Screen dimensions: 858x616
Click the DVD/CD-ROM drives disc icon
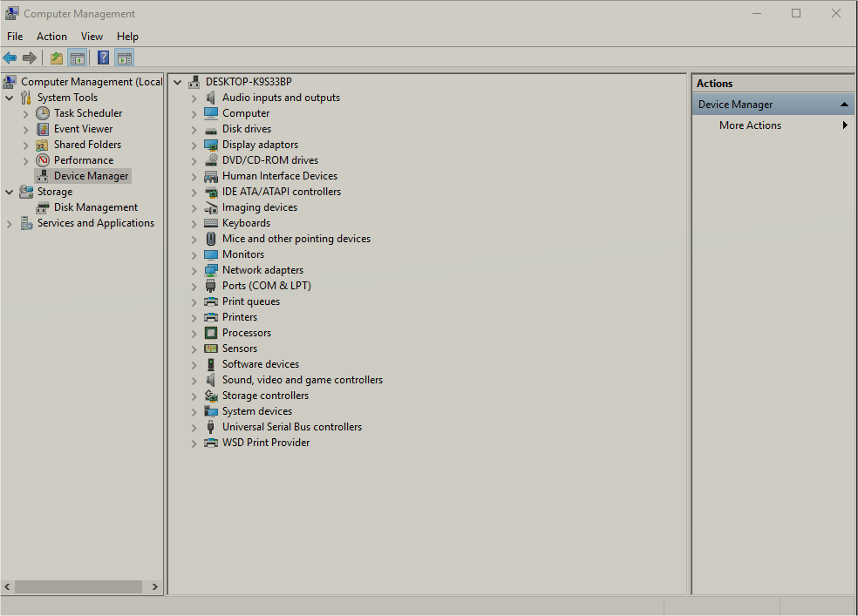pyautogui.click(x=211, y=160)
